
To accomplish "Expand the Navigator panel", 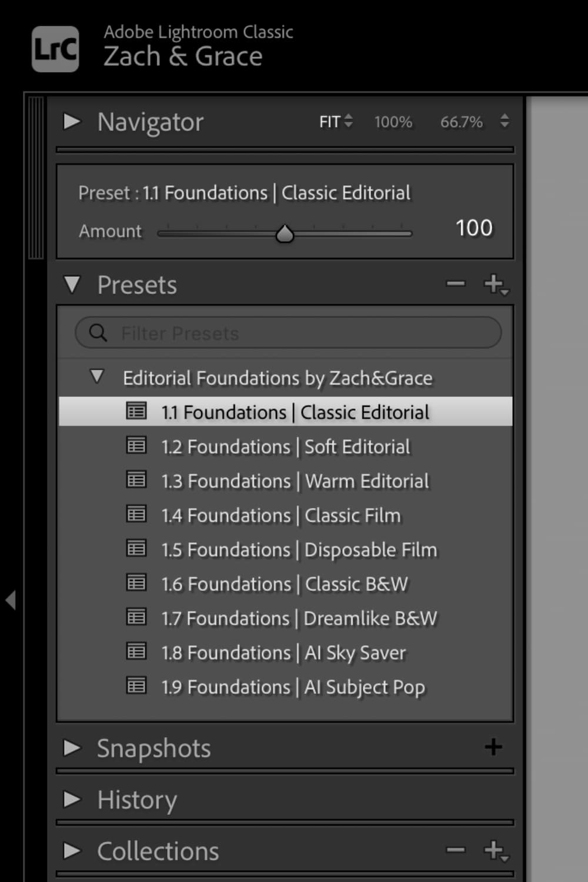I will tap(72, 122).
